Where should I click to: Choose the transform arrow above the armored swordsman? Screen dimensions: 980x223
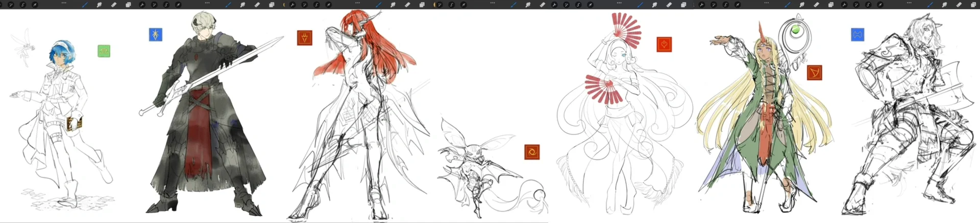click(179, 5)
